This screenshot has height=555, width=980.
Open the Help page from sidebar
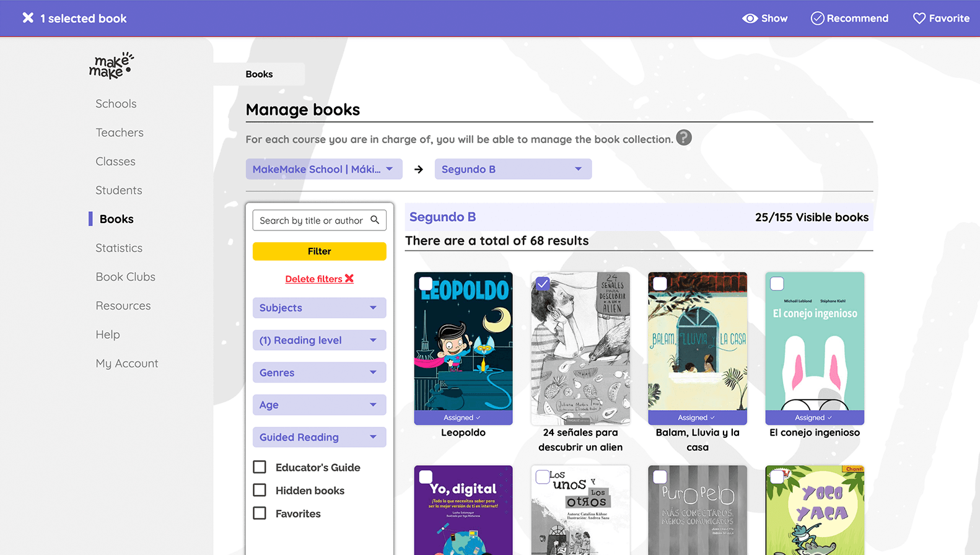tap(108, 334)
